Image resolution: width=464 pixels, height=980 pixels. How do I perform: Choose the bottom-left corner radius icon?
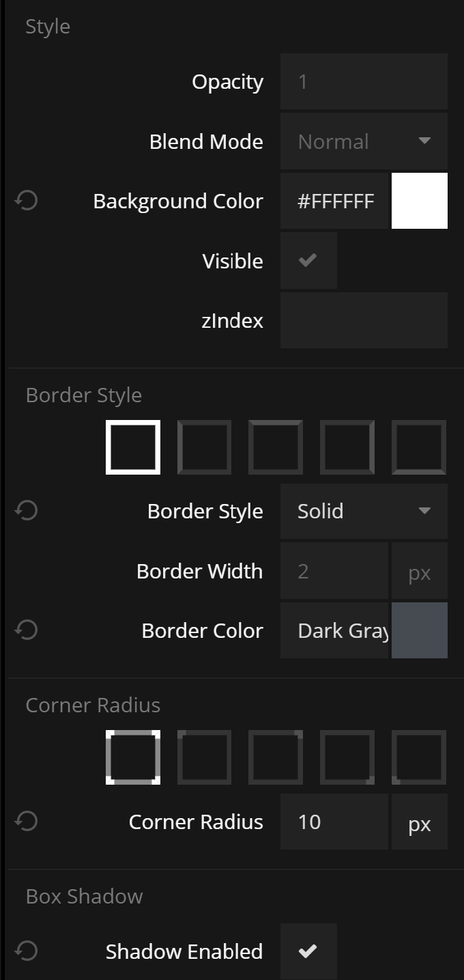[419, 757]
